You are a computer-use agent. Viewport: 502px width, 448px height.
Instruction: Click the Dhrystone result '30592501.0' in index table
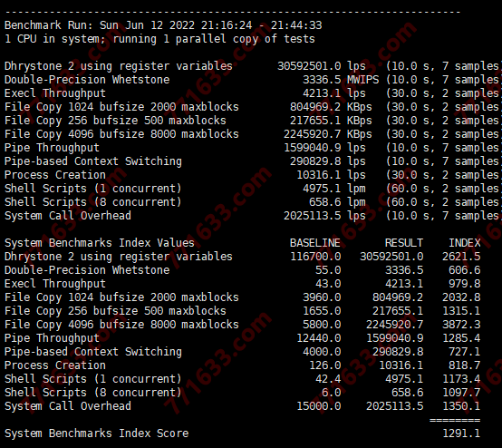click(391, 257)
